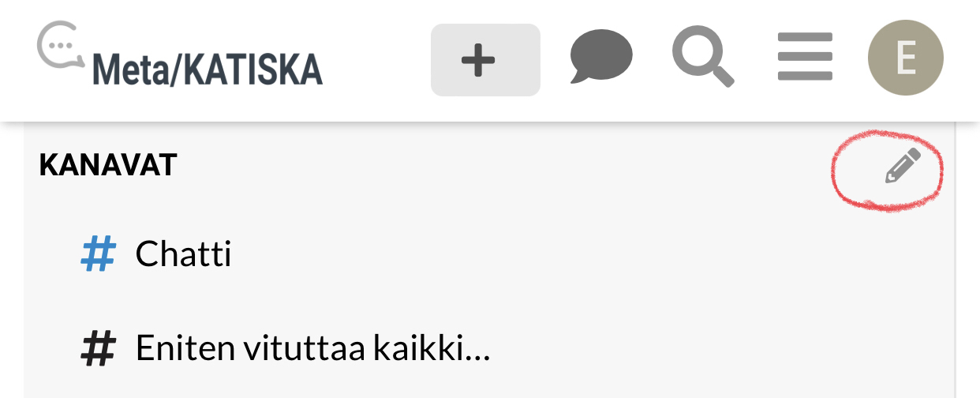Click the blue hash icon next to Chatti
Screen dimensions: 980x398
(x=99, y=255)
